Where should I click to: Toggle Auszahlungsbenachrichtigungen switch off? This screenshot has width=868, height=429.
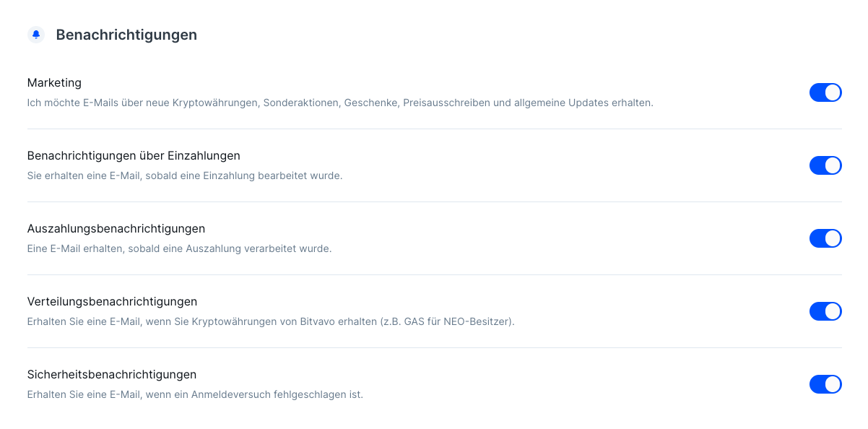[825, 238]
